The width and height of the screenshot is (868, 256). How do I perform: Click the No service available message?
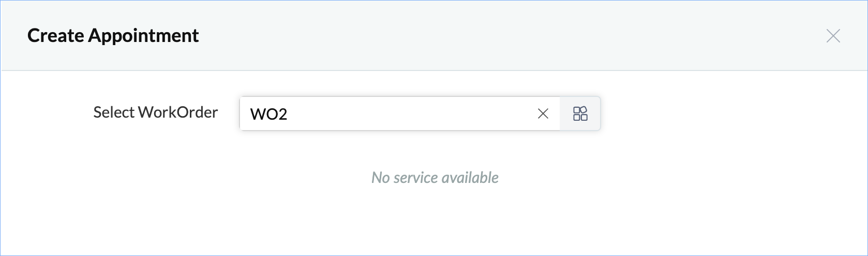click(x=435, y=178)
